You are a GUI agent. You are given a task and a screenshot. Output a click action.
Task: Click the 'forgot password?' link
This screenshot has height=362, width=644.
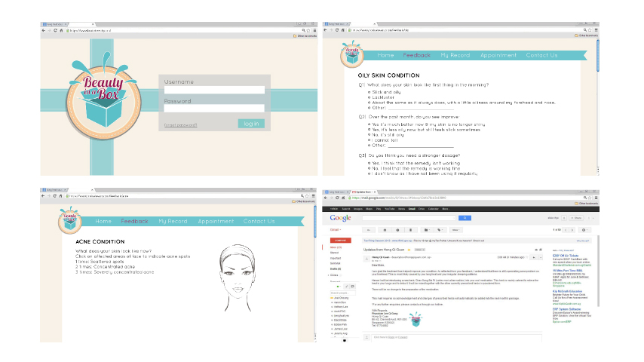pos(180,124)
